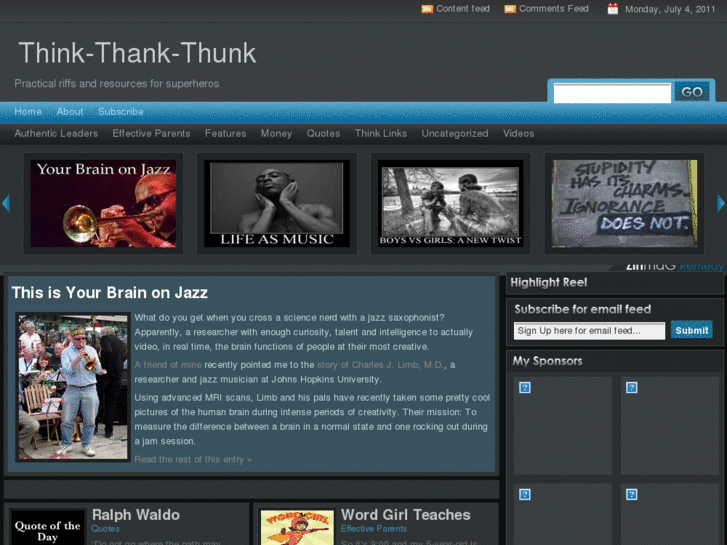Open the This is Your Brain on Jazz headline
Screen dimensions: 727x545
pos(109,293)
